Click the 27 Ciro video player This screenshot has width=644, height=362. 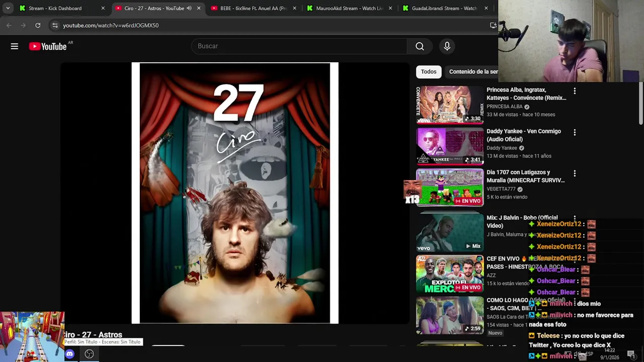pyautogui.click(x=235, y=193)
